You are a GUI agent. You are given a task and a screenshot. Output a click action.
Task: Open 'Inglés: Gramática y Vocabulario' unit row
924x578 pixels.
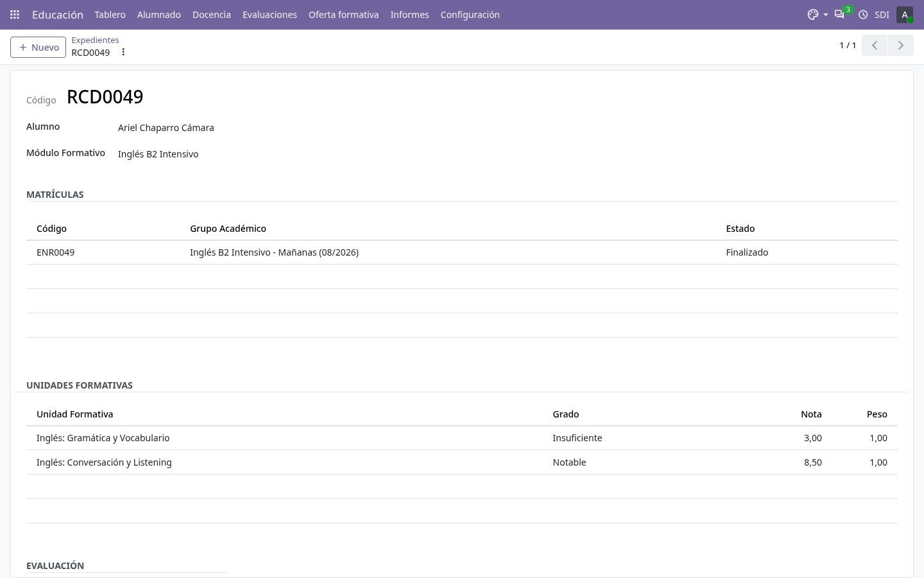click(x=461, y=438)
